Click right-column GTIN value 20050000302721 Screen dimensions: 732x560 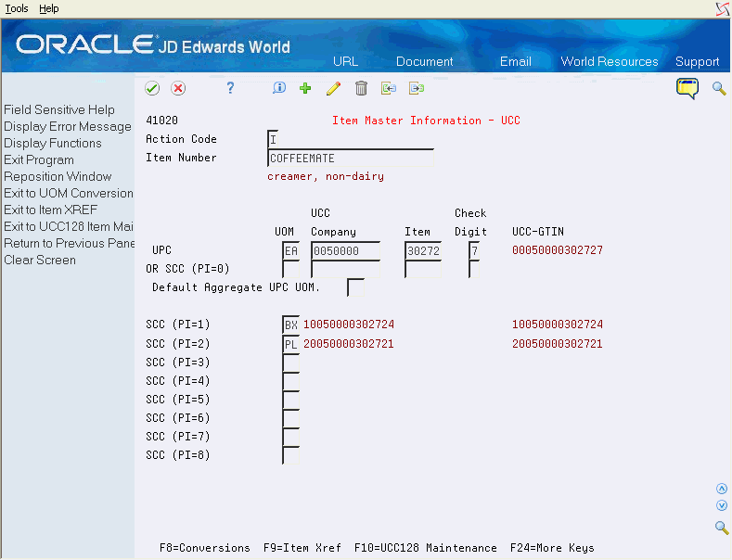pos(558,344)
